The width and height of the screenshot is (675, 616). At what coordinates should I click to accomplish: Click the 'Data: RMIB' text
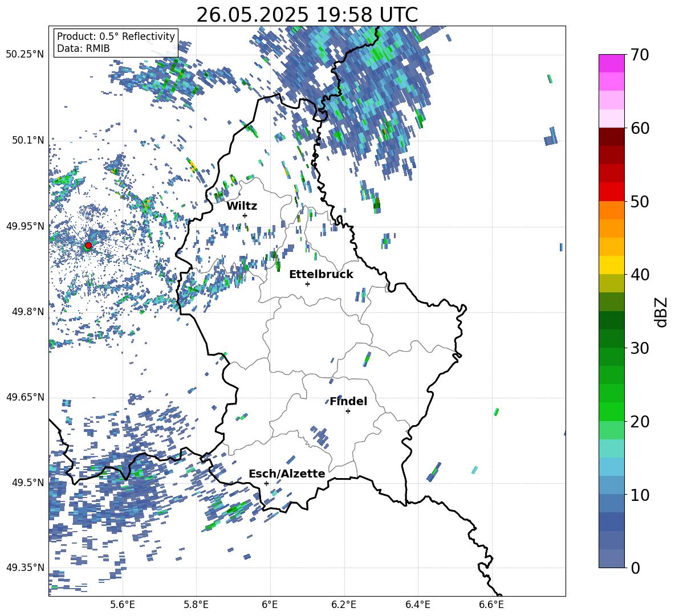[83, 48]
